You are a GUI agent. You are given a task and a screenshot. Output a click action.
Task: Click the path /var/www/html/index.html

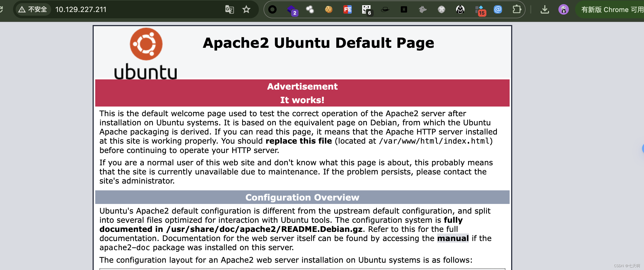coord(434,141)
